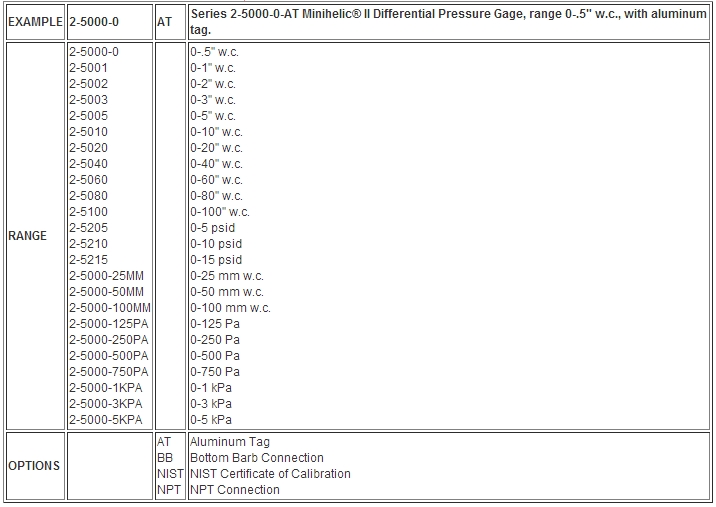The image size is (716, 507).
Task: Select the 2-5210 model number text
Action: (x=89, y=244)
